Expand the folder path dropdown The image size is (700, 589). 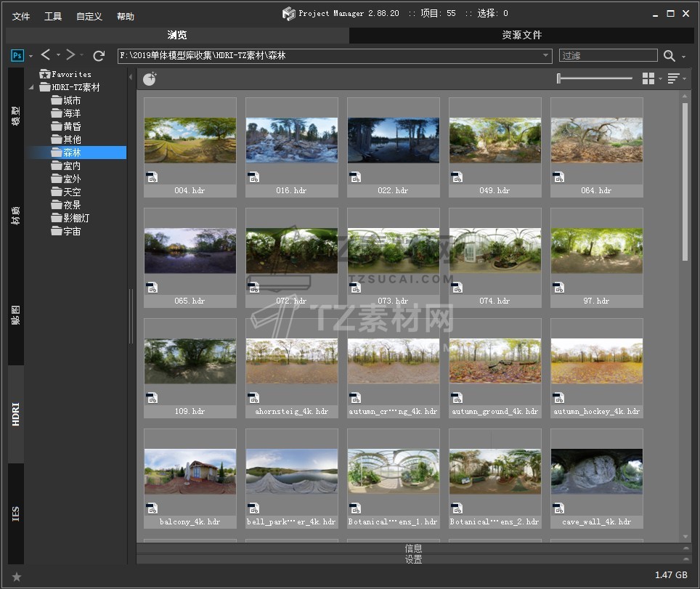tap(545, 55)
